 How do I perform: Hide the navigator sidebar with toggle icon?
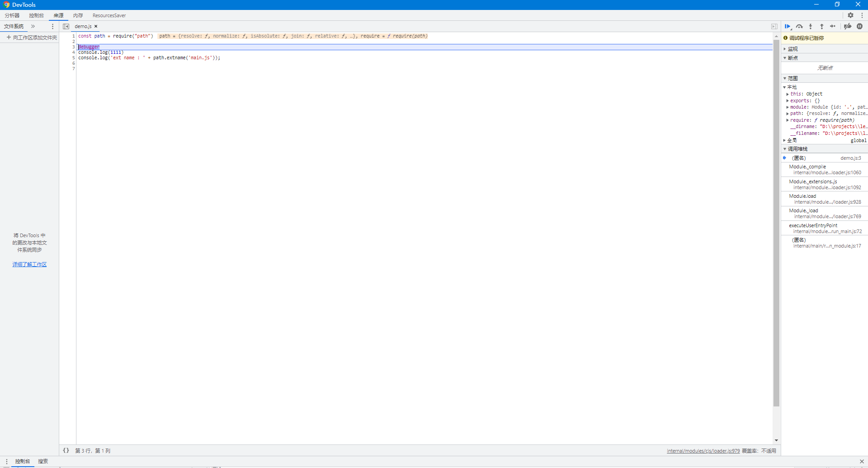click(x=66, y=26)
